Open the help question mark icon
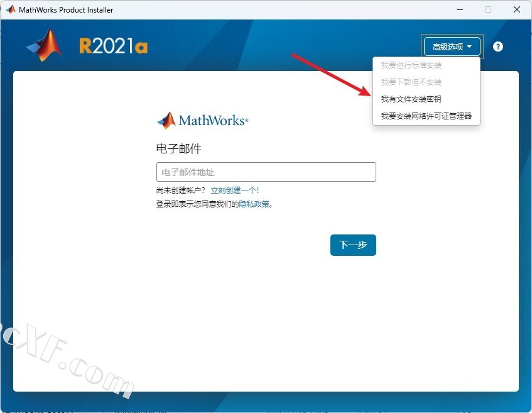Image resolution: width=532 pixels, height=413 pixels. 497,47
